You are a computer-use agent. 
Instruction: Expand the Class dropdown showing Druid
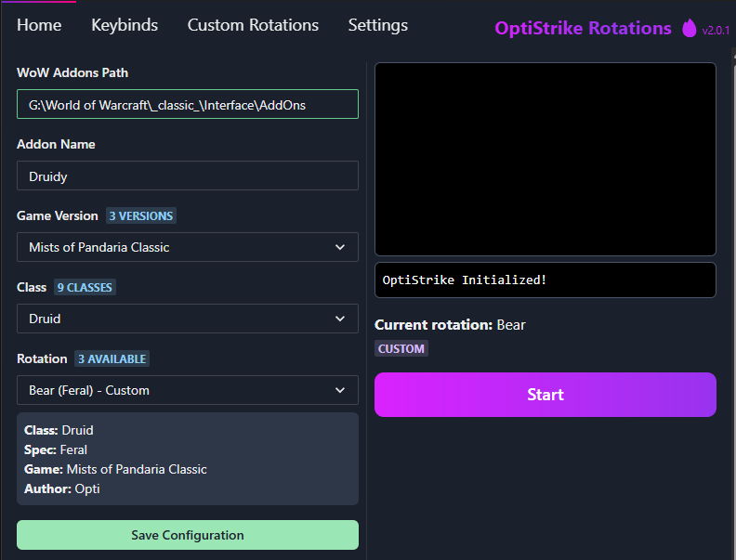click(x=188, y=319)
